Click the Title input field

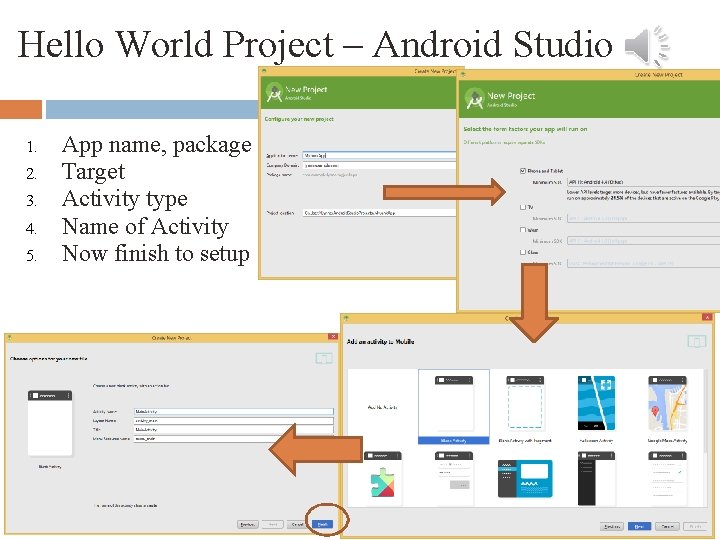(x=234, y=429)
